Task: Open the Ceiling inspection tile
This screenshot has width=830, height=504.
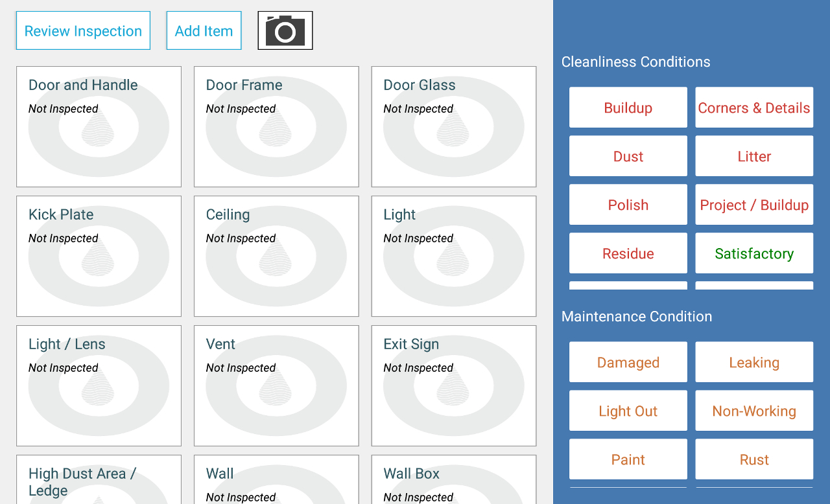Action: [x=276, y=256]
